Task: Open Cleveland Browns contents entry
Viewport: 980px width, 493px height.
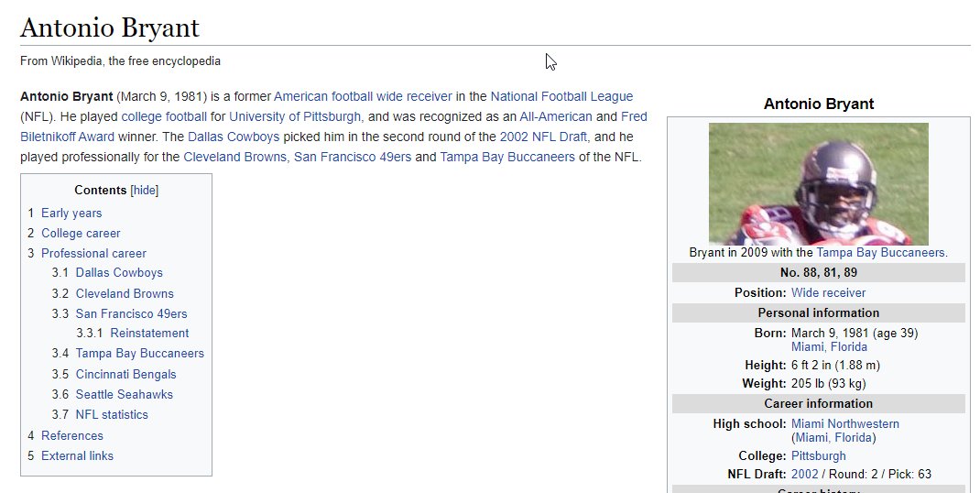Action: [125, 293]
